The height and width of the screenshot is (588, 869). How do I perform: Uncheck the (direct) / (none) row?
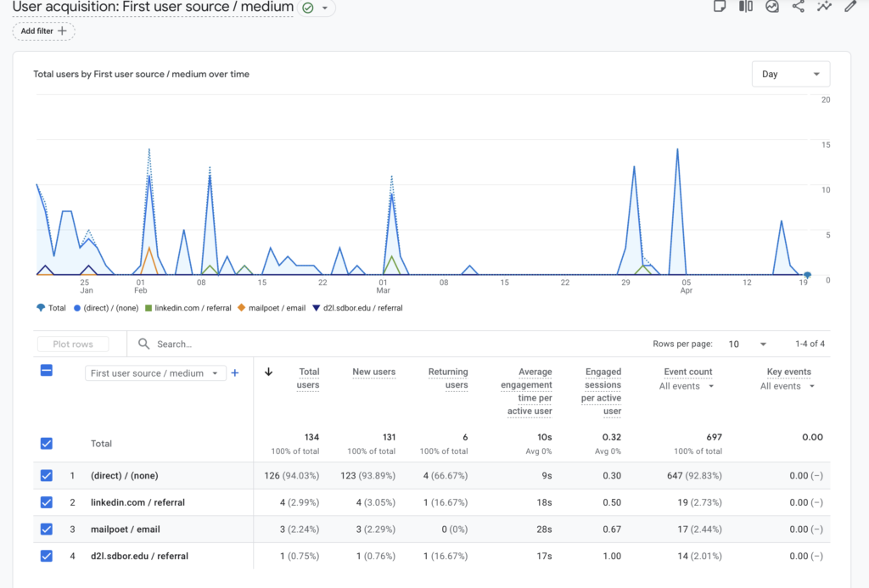click(x=47, y=476)
